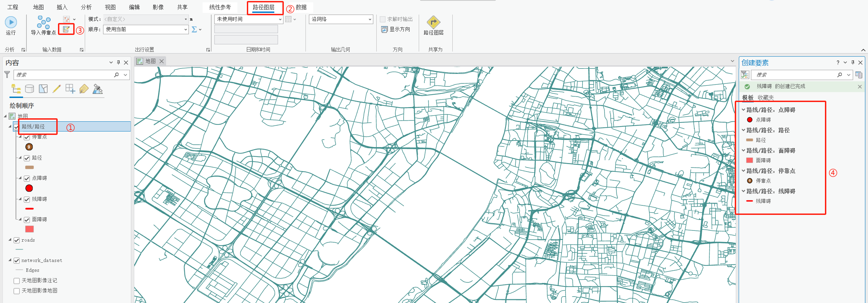
Task: Toggle visibility of network_dataset layer
Action: 17,261
